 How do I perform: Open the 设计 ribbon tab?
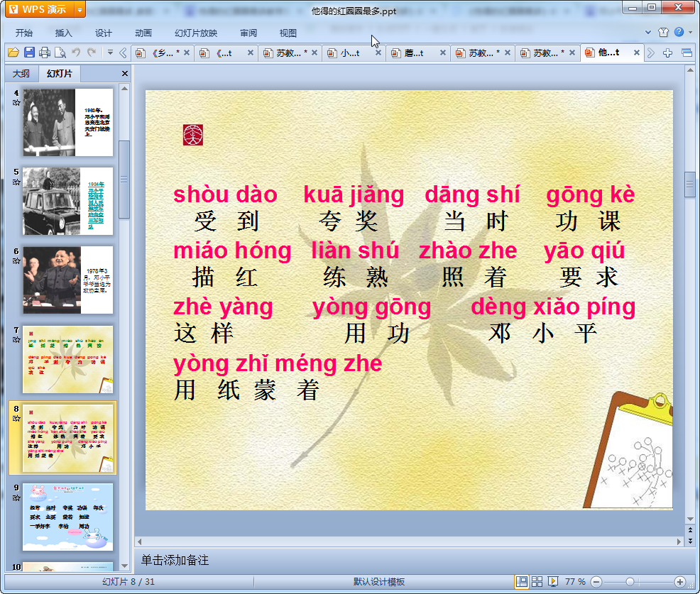click(x=103, y=33)
